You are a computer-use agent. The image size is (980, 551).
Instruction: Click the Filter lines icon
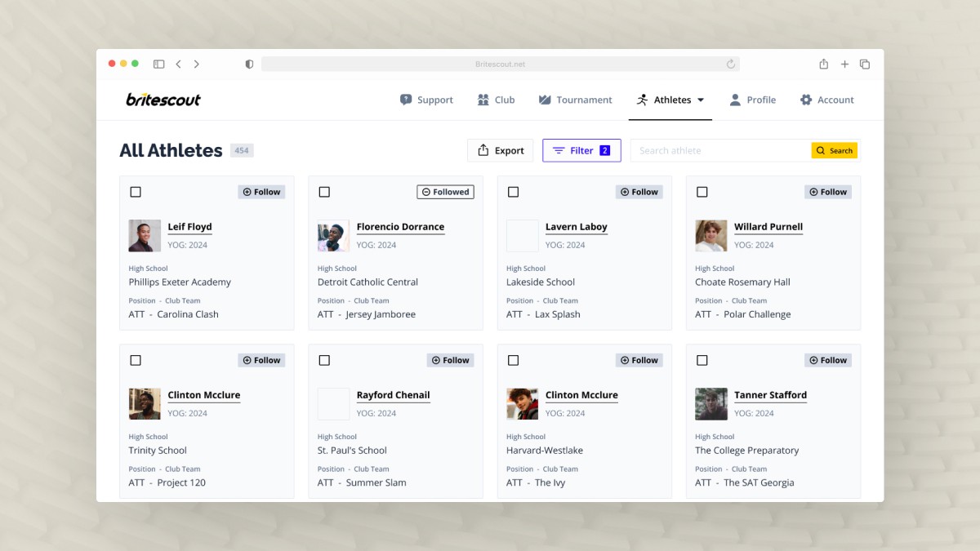point(559,150)
